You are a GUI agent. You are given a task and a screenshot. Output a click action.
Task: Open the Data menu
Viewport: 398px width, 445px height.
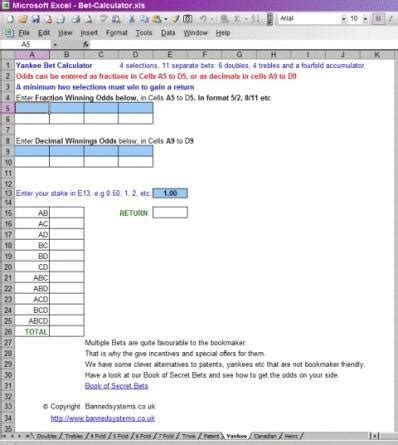click(168, 33)
